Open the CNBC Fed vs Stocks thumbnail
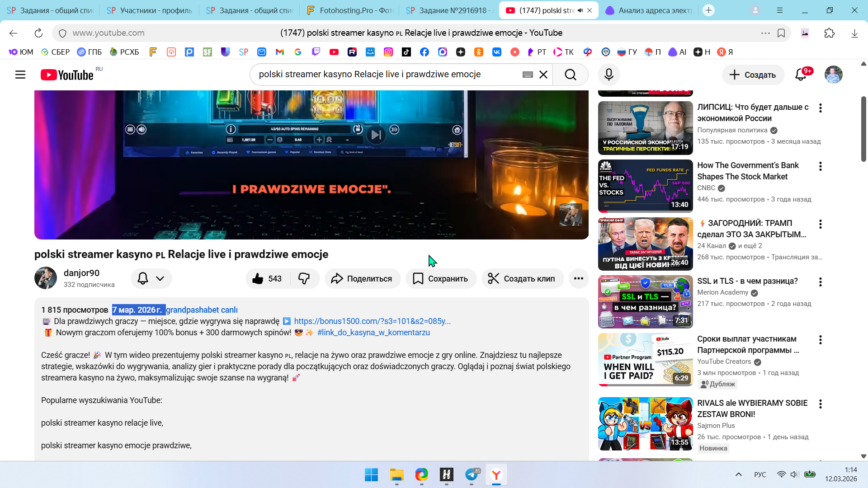The height and width of the screenshot is (488, 868). [x=645, y=186]
